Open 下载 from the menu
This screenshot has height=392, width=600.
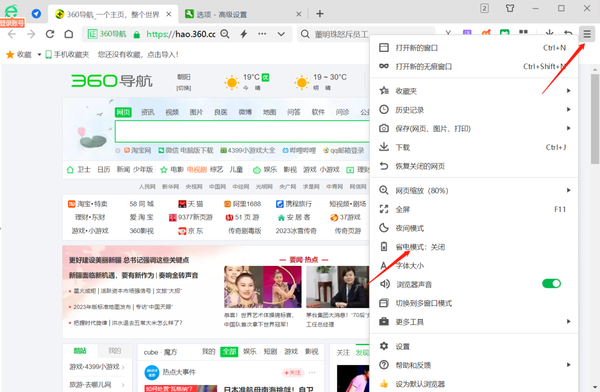(474, 147)
